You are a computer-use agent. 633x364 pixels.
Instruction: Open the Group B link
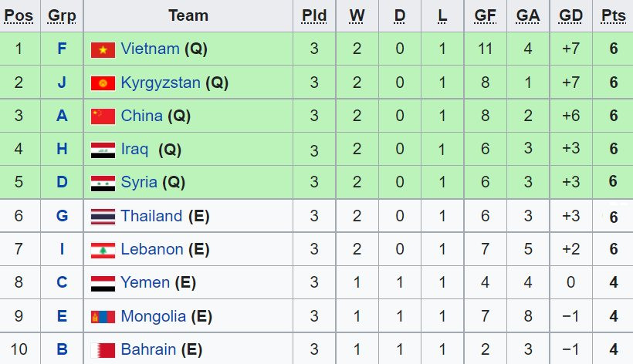tap(62, 349)
